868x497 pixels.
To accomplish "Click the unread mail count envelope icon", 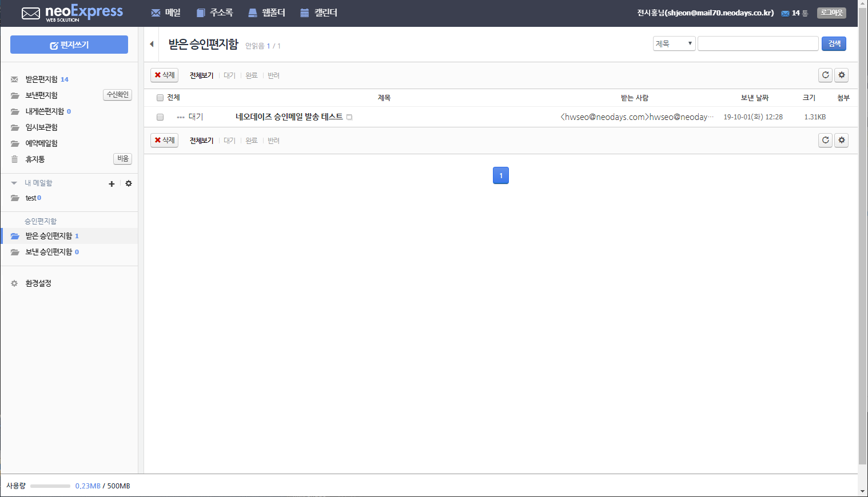I will 785,13.
